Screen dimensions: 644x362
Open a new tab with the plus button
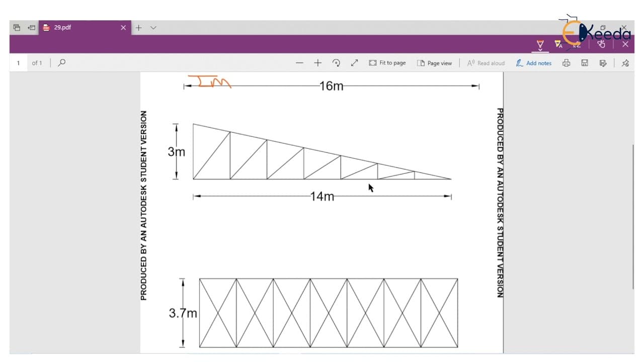[x=139, y=28]
